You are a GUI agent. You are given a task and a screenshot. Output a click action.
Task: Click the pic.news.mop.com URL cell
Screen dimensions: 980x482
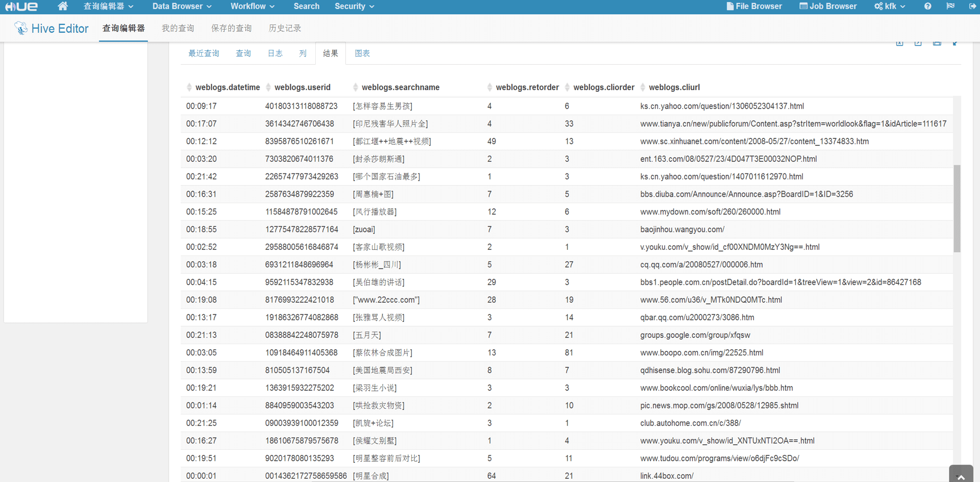(x=719, y=405)
